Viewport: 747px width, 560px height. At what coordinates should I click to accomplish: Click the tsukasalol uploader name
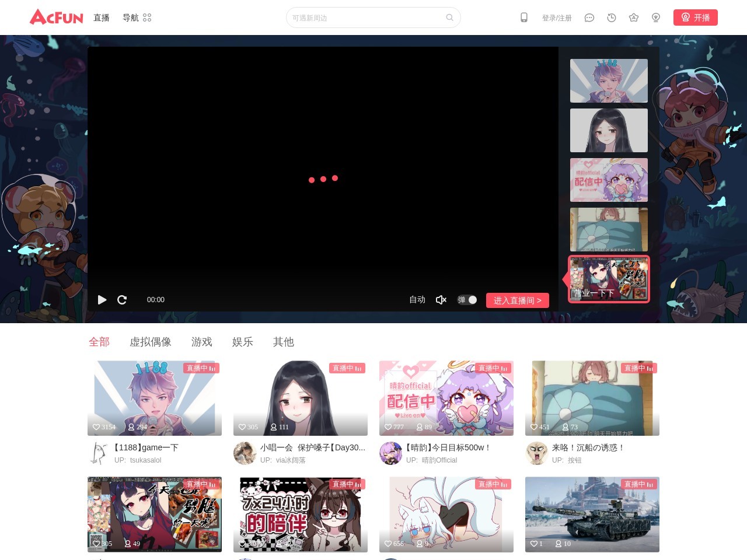[x=146, y=460]
